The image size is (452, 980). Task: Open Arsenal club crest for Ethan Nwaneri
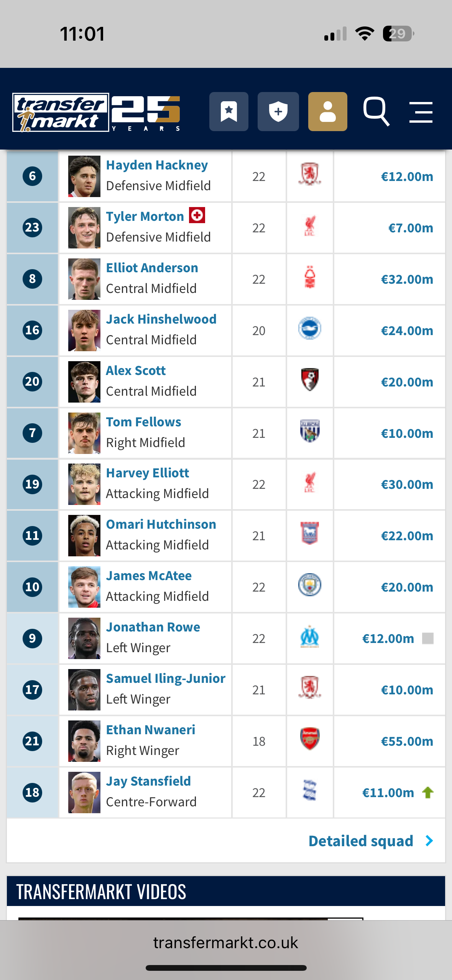coord(310,739)
